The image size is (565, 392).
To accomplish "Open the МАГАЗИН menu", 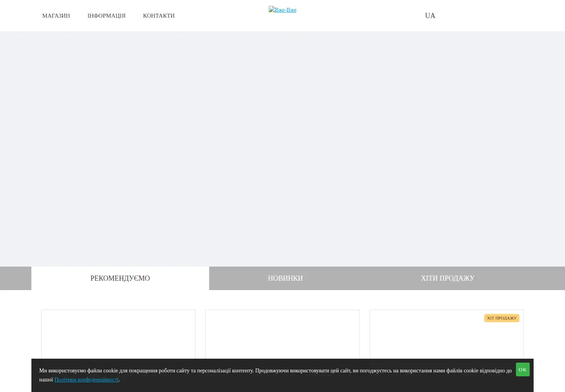I will coord(56,16).
